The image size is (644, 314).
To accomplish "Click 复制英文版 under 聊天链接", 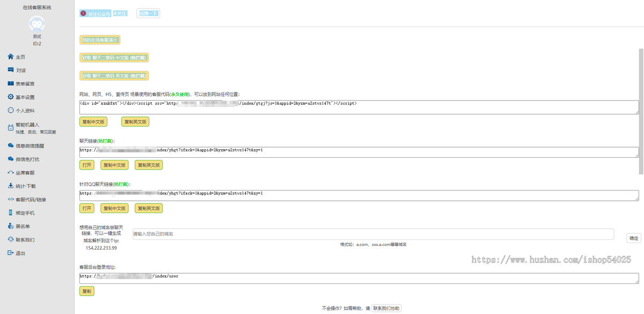I will (x=149, y=165).
